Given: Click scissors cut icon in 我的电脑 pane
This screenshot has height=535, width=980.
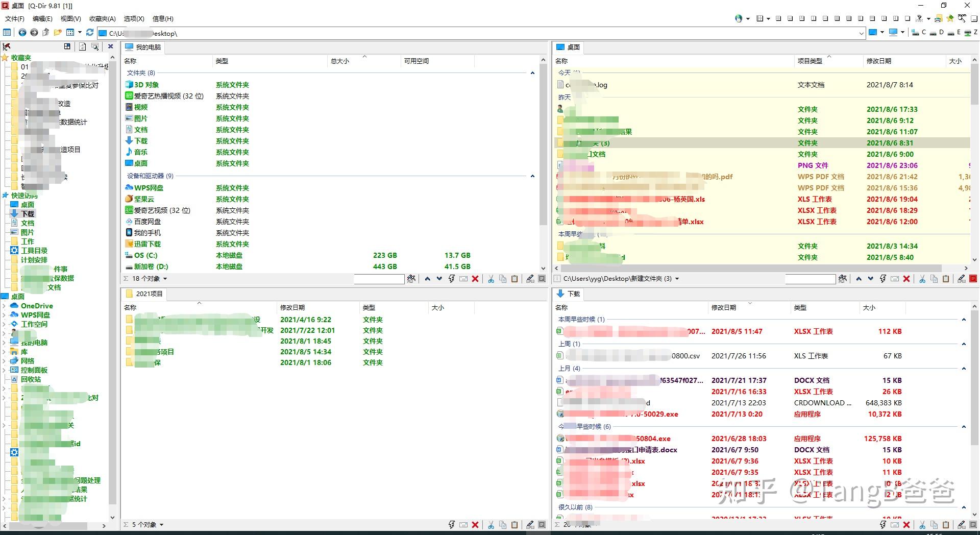Looking at the screenshot, I should tap(491, 279).
